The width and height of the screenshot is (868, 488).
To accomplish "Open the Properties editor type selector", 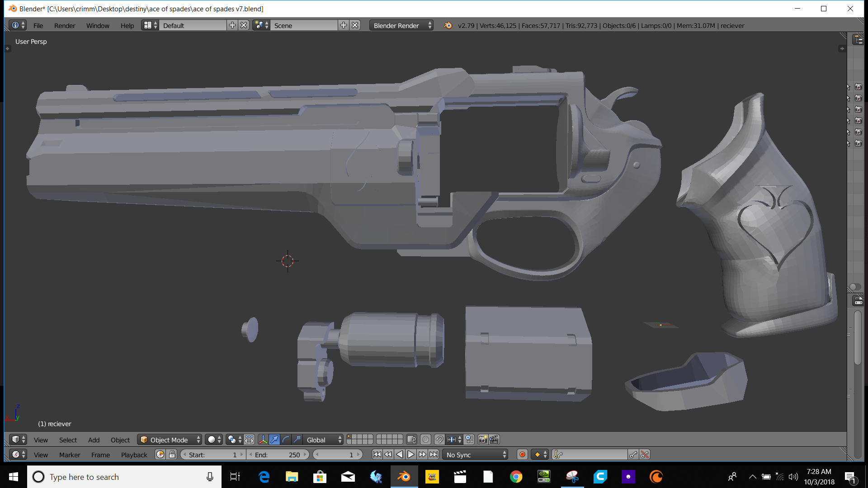I will pos(859,301).
